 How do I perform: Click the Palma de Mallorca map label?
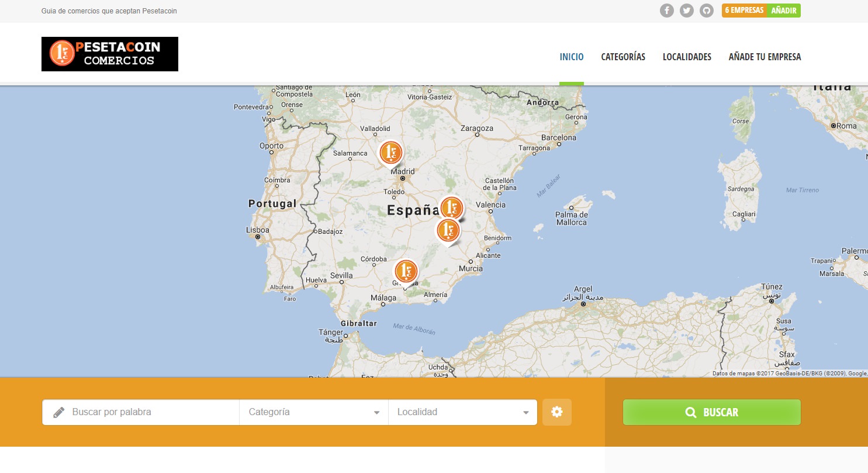coord(572,219)
